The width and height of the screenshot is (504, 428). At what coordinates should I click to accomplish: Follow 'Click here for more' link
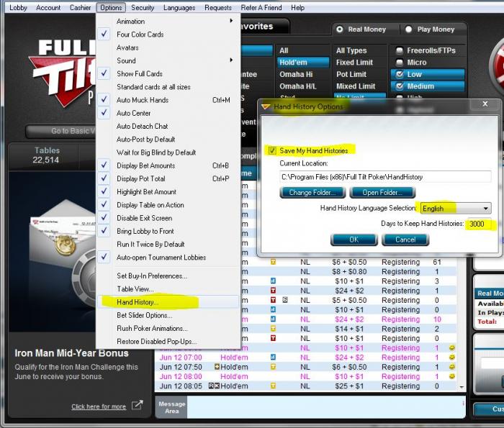(x=99, y=406)
